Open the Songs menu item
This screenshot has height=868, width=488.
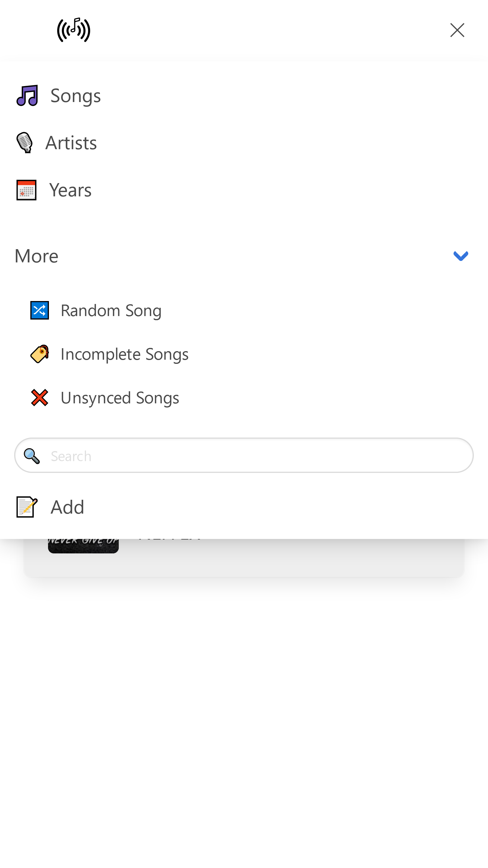[x=75, y=96]
